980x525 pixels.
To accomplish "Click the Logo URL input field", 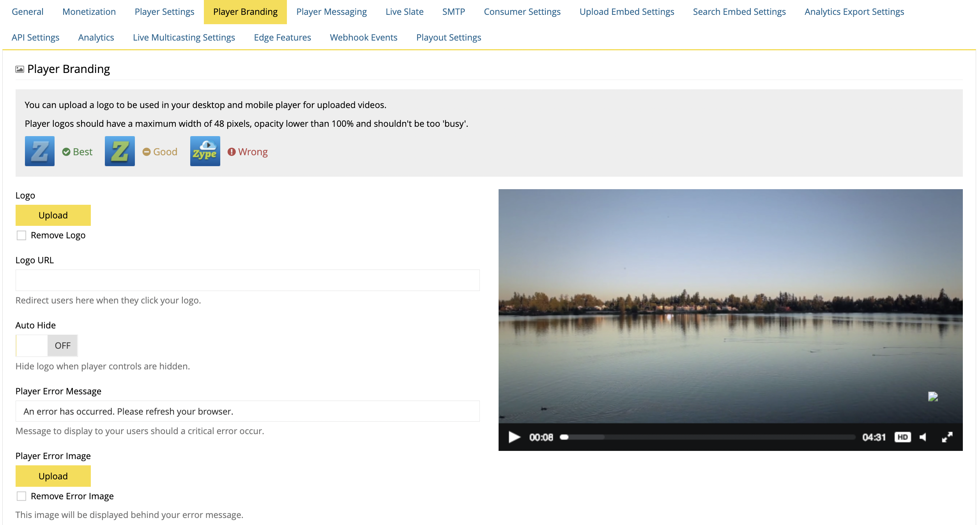I will pyautogui.click(x=248, y=280).
